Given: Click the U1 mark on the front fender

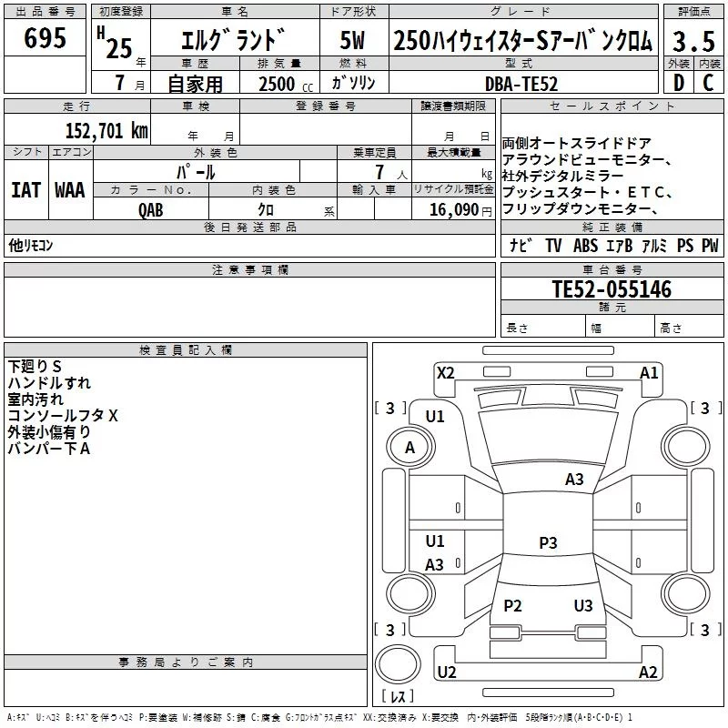Looking at the screenshot, I should (x=435, y=417).
